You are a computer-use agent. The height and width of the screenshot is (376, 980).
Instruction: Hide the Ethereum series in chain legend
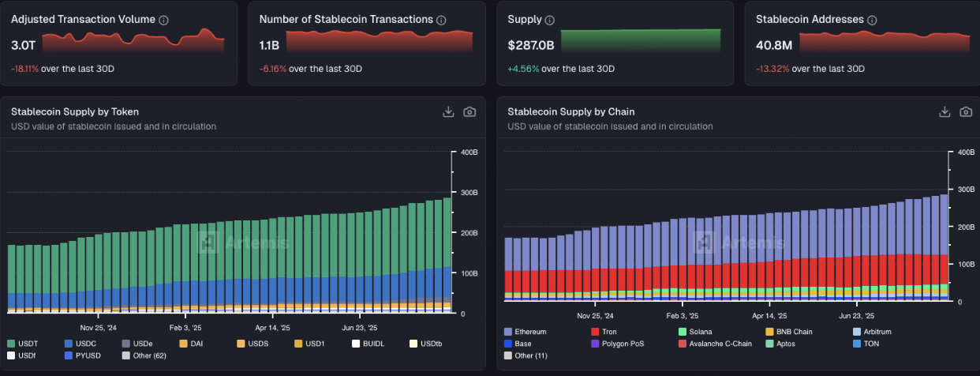coord(529,332)
